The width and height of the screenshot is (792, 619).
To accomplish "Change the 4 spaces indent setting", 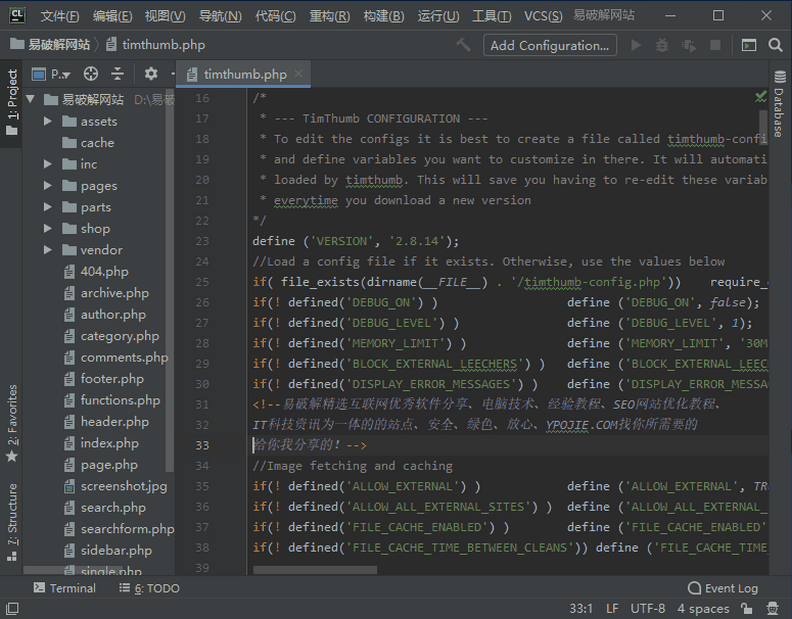I will click(x=703, y=608).
